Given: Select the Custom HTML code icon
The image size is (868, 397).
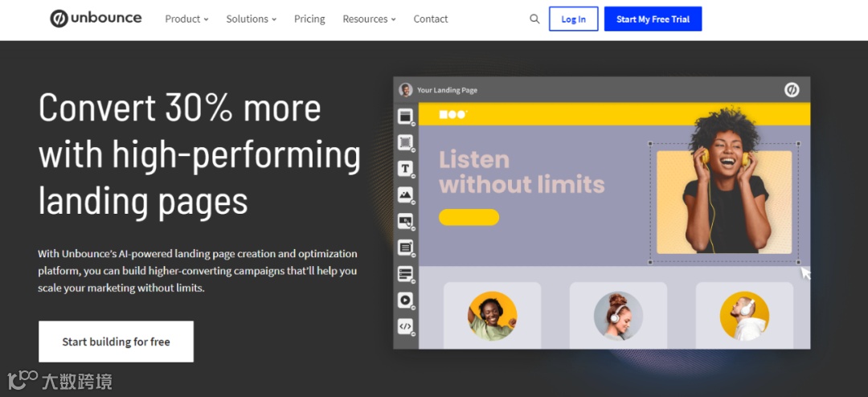Looking at the screenshot, I should coord(406,326).
